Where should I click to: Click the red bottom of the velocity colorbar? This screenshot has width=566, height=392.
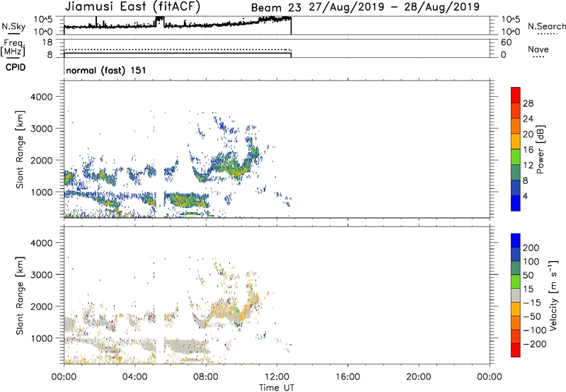[516, 350]
